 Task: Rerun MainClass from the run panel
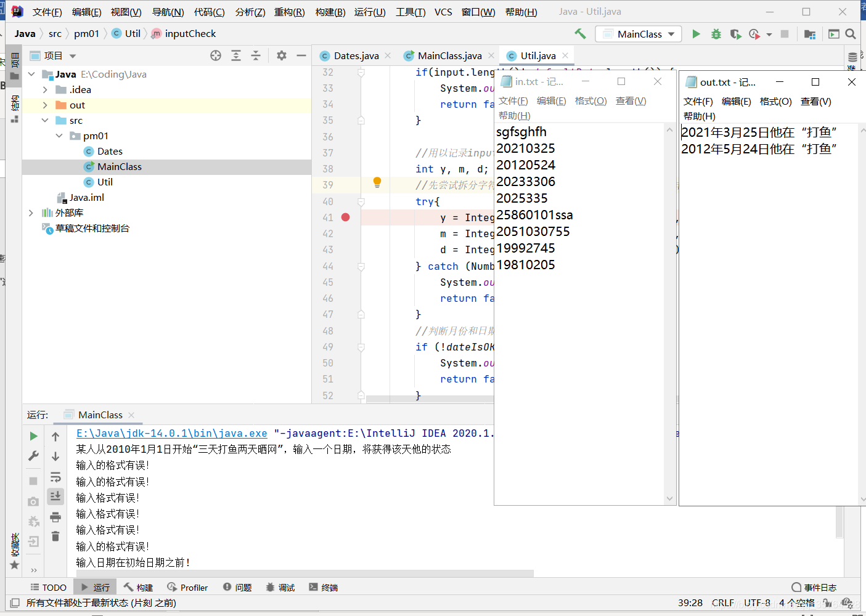[x=33, y=436]
